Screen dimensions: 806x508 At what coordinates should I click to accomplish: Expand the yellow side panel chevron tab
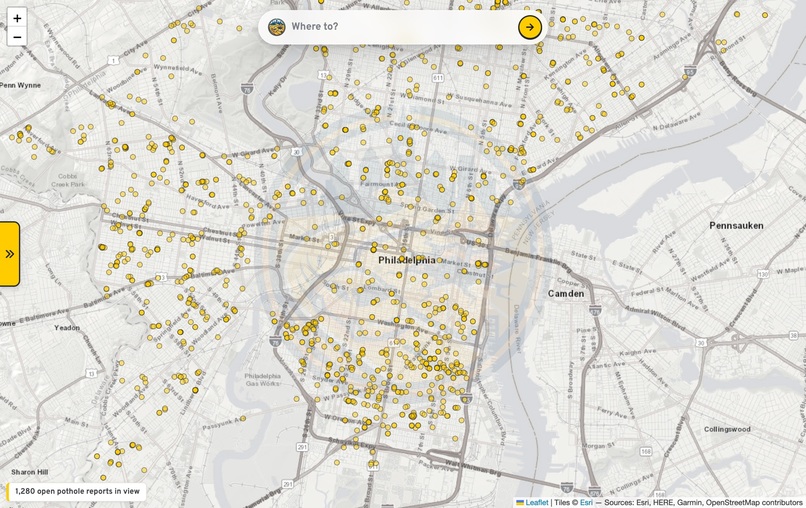point(9,254)
